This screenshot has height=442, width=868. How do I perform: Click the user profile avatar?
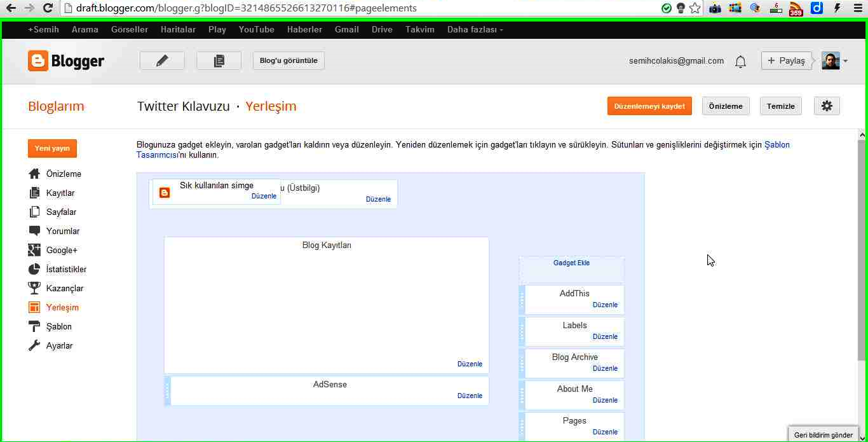[x=831, y=61]
